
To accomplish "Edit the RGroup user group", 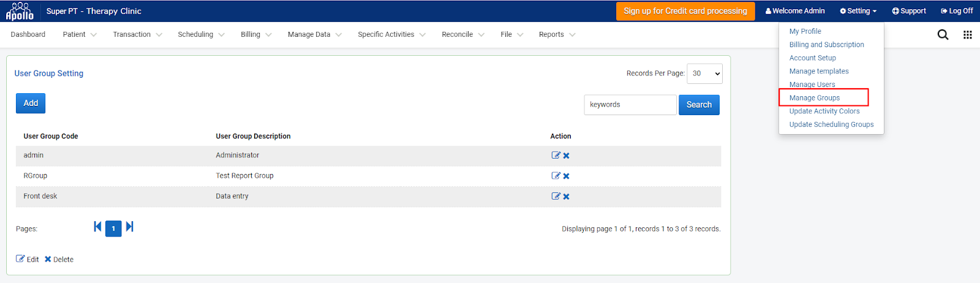I will tap(556, 176).
